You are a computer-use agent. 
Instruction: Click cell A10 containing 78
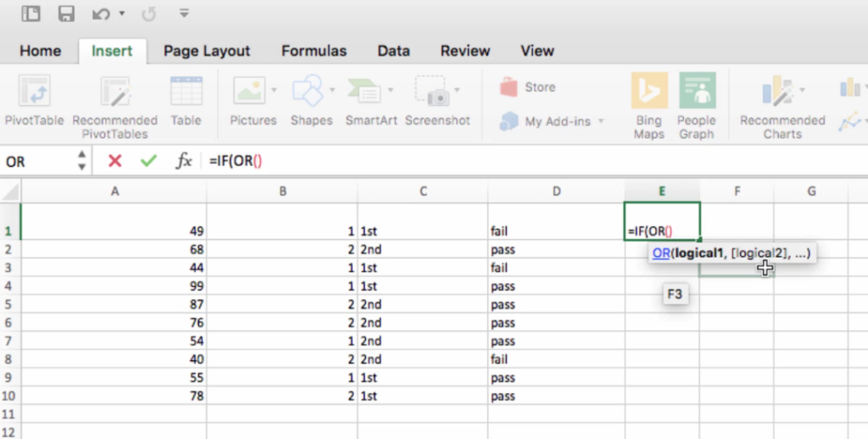(x=114, y=396)
